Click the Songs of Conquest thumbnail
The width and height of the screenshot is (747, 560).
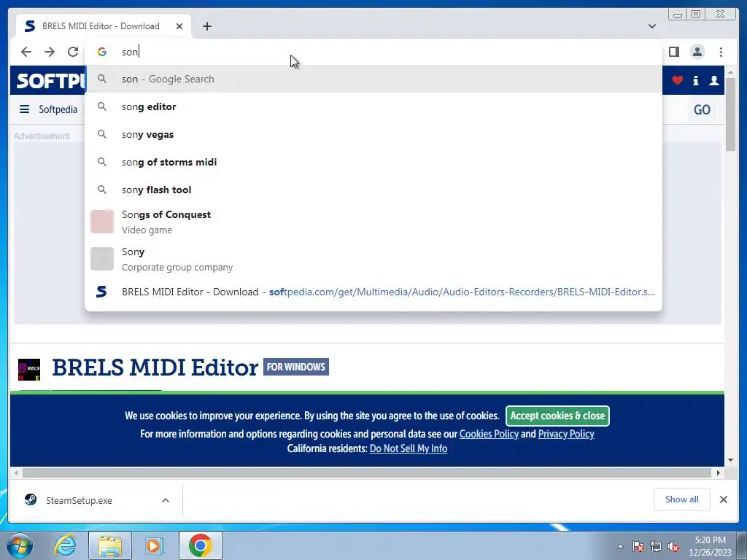coord(102,222)
